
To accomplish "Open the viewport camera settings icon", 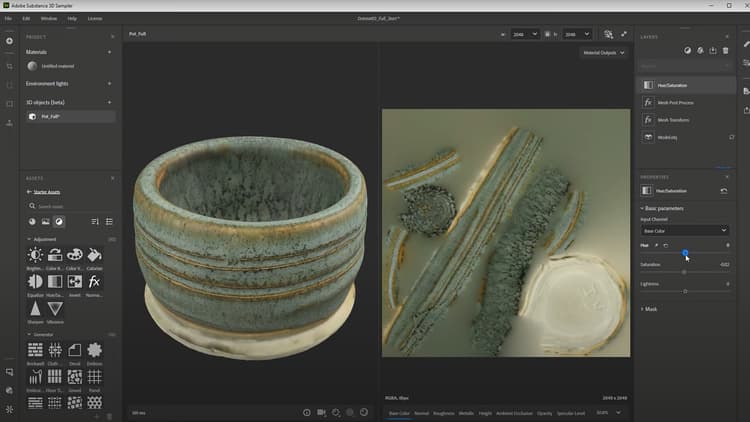I will (321, 412).
